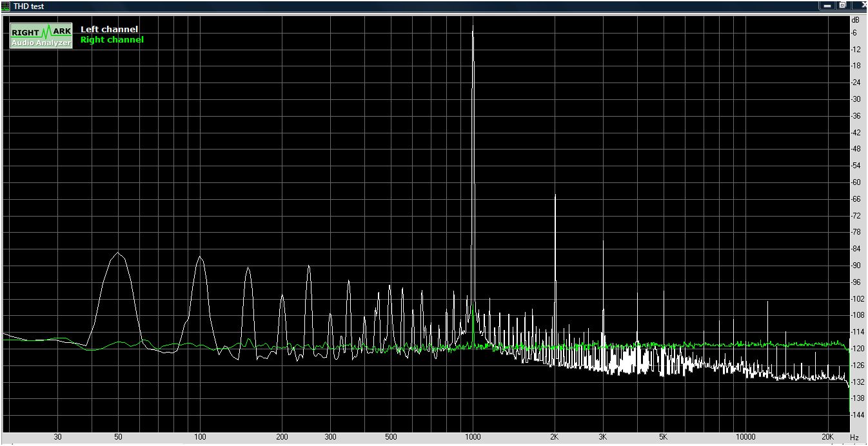Image resolution: width=868 pixels, height=446 pixels.
Task: Click the '-6' level axis label
Action: click(x=854, y=33)
